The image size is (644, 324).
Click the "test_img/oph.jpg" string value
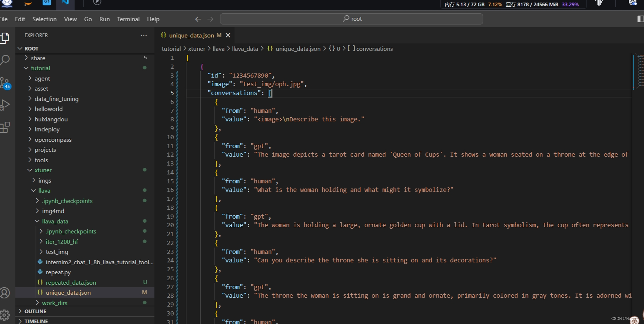click(x=272, y=84)
